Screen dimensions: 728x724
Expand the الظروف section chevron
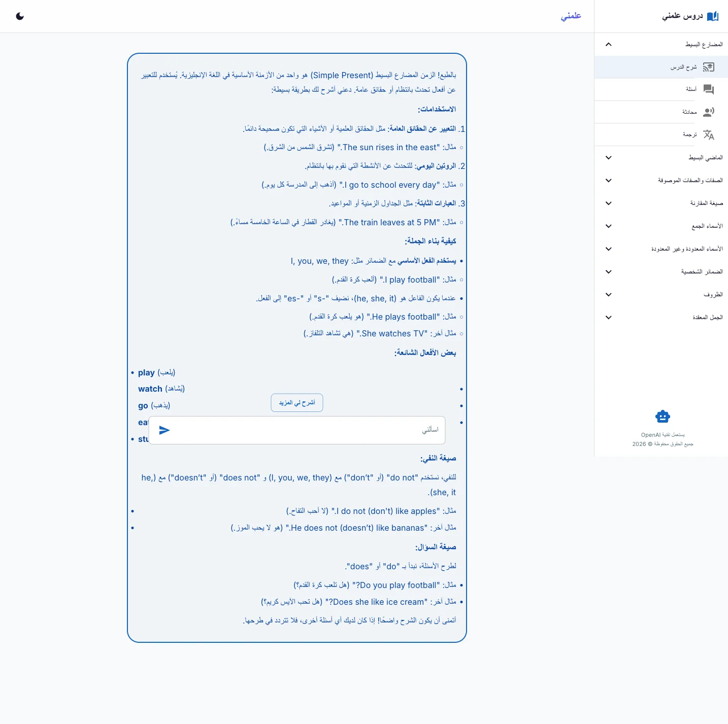pos(608,295)
